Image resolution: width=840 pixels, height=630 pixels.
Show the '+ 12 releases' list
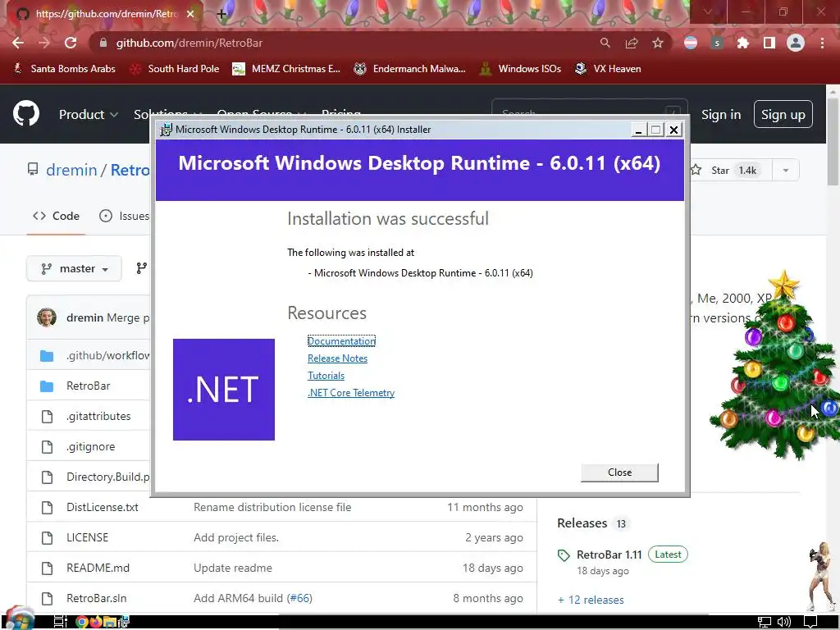coord(591,600)
